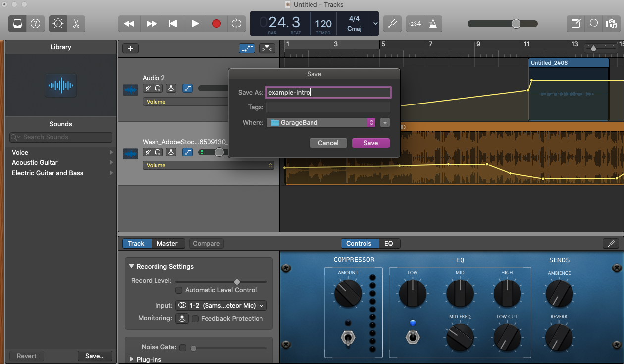Toggle automation on Audio 2 track
This screenshot has width=624, height=364.
click(x=187, y=88)
